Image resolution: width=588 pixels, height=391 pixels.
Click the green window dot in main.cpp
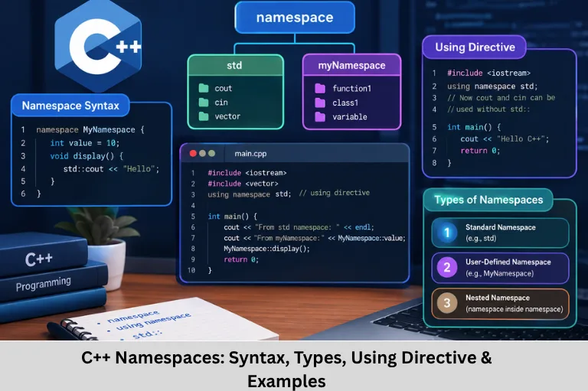click(x=211, y=153)
